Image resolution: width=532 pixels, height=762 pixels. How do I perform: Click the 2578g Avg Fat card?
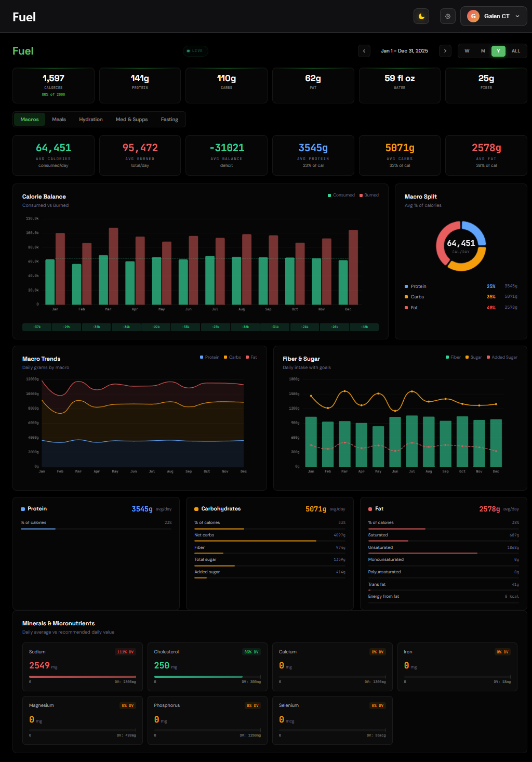486,155
